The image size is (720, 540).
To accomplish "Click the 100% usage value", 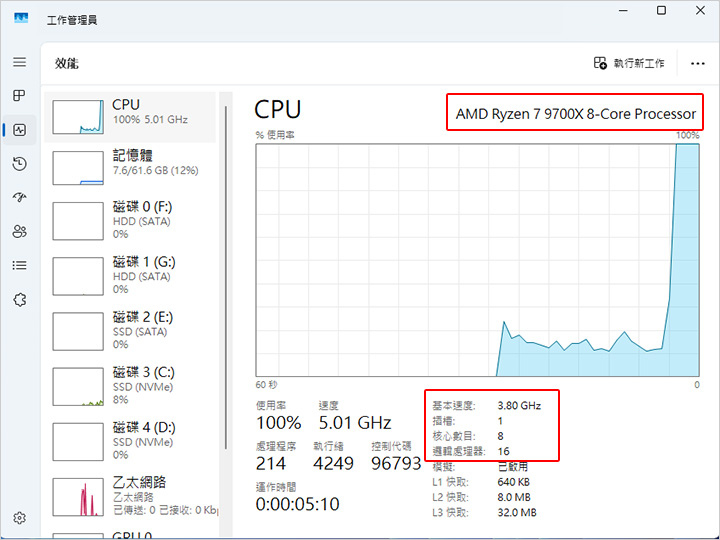I will [278, 423].
